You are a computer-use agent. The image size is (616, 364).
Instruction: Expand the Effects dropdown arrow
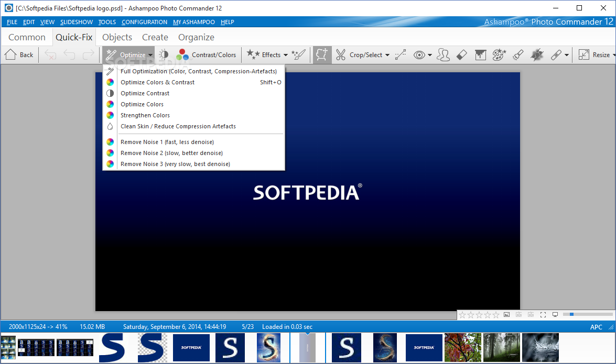286,55
